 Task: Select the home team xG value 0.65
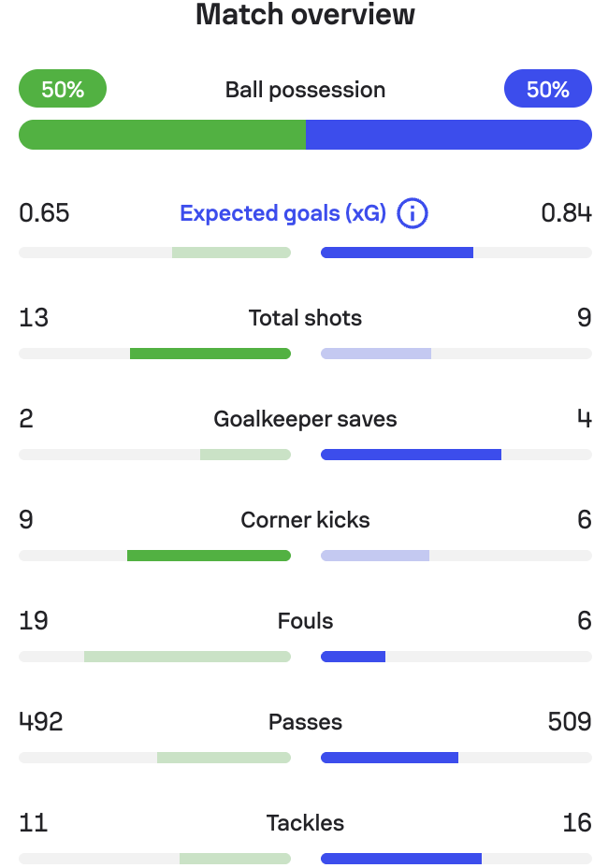point(44,213)
